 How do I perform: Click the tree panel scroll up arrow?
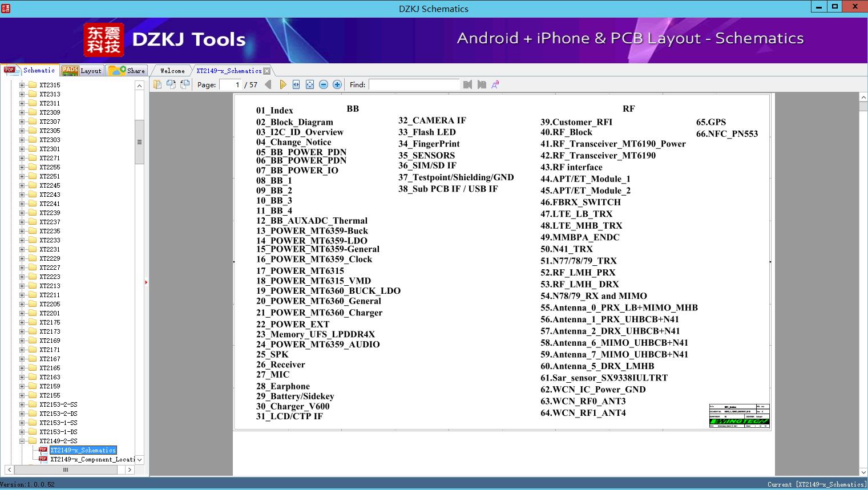(139, 86)
